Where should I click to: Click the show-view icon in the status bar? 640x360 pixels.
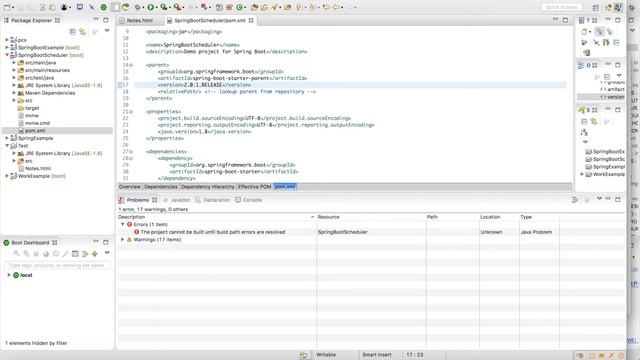pos(303,355)
